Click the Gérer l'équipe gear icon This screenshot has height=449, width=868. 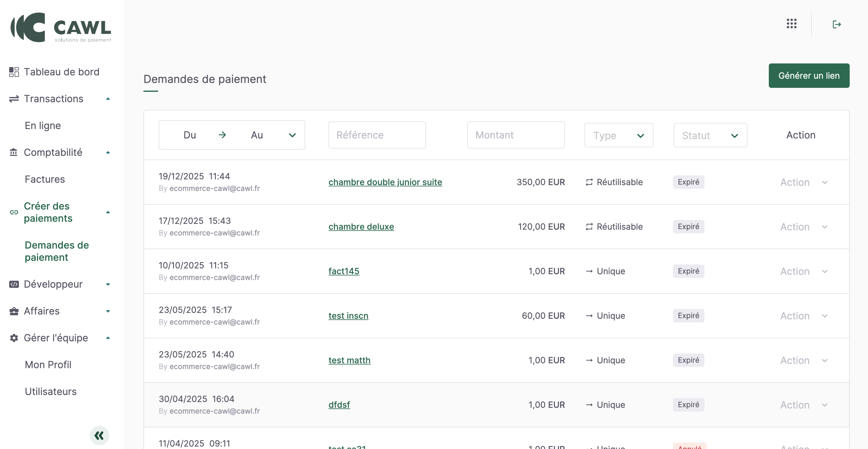(x=14, y=338)
